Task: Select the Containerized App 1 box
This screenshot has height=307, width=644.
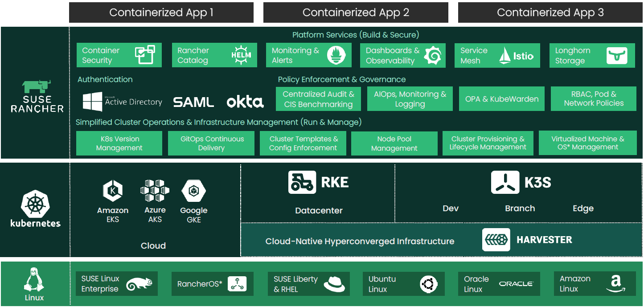Action: [161, 12]
